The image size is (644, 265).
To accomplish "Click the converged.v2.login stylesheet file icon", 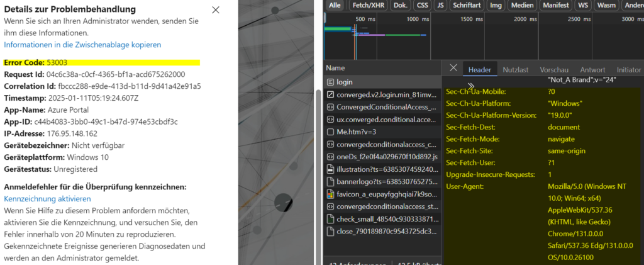I will click(330, 95).
